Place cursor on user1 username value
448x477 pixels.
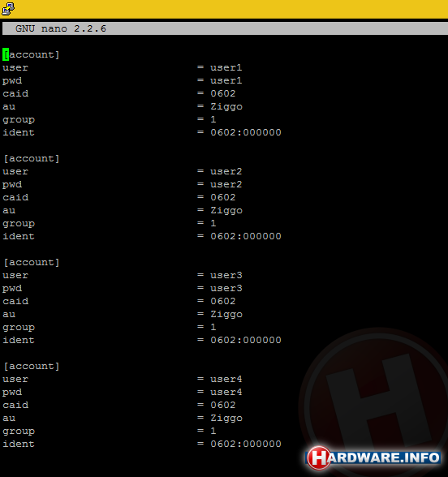pyautogui.click(x=226, y=67)
